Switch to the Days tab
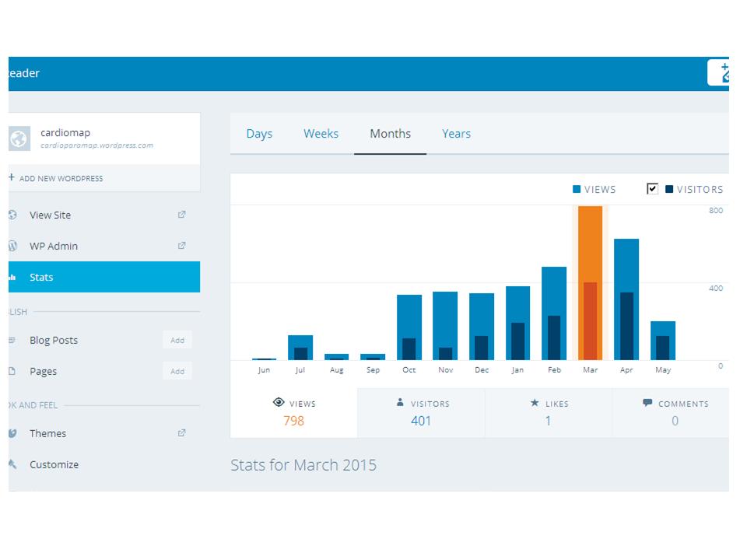 click(x=259, y=134)
